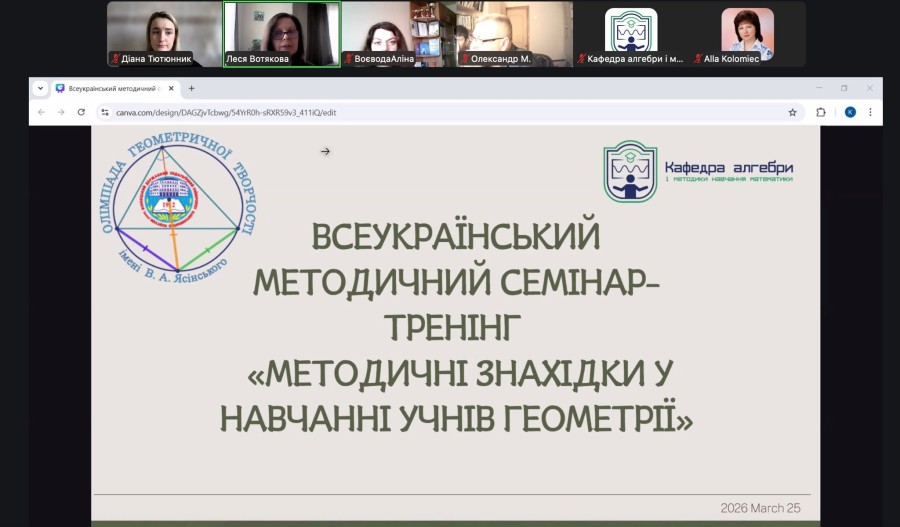
Task: Open the Chrome three-dot menu
Action: click(870, 113)
